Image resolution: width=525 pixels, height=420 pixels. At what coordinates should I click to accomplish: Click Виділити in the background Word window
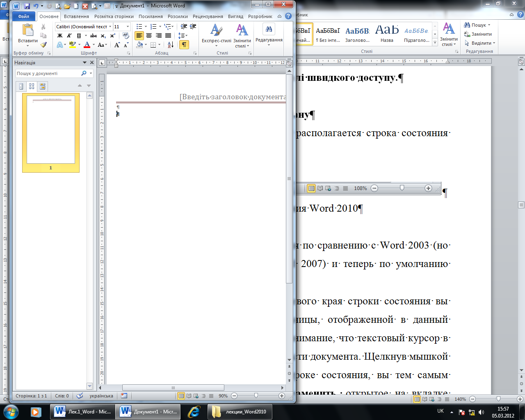tap(480, 43)
